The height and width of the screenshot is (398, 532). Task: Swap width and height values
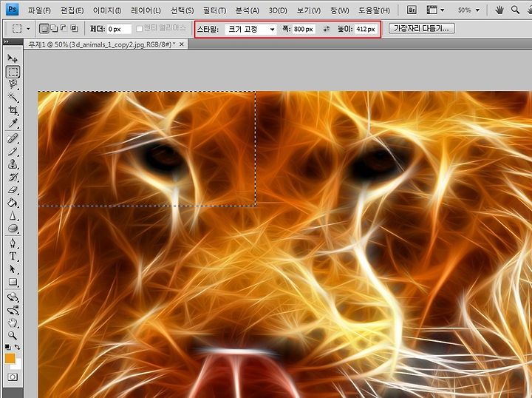pyautogui.click(x=326, y=29)
